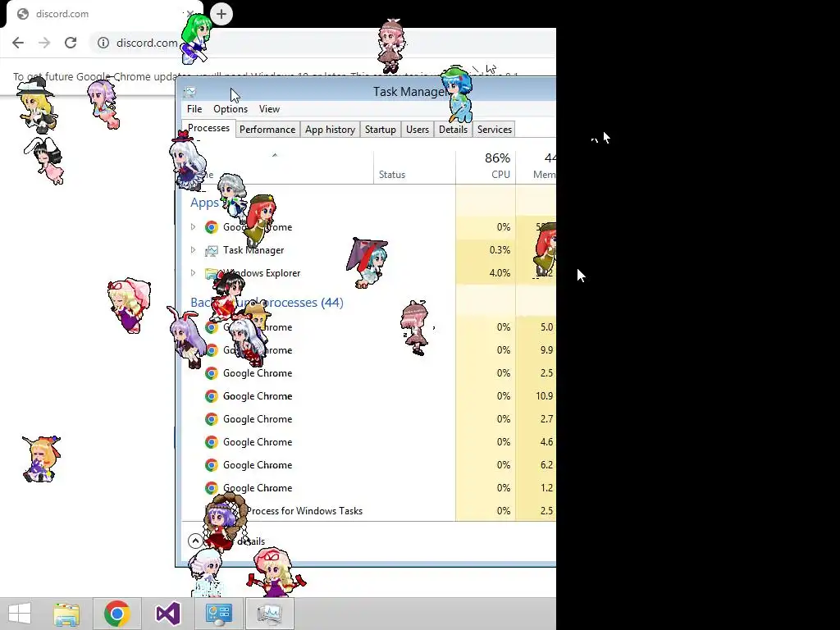Click the Chrome icon in the 2.5 MB row
This screenshot has height=630, width=840.
[x=212, y=373]
